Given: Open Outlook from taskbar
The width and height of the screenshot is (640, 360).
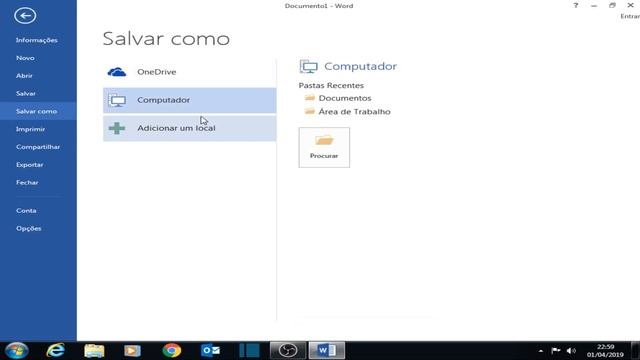Looking at the screenshot, I should [211, 351].
